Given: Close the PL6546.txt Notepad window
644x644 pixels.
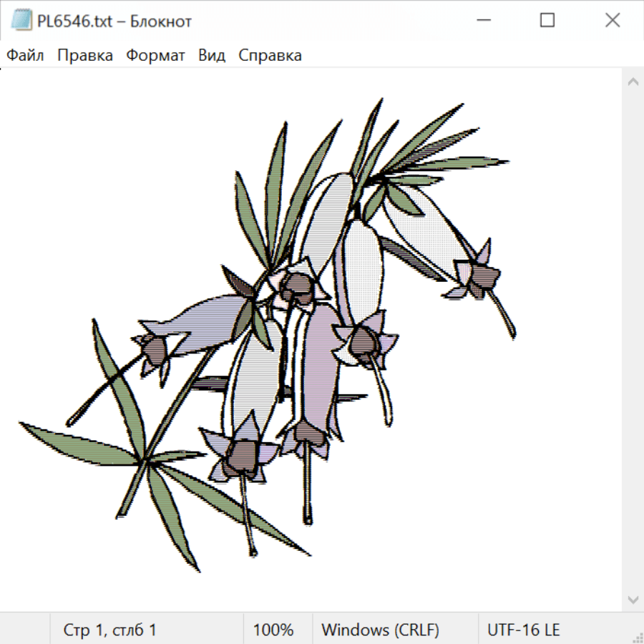Looking at the screenshot, I should 613,21.
